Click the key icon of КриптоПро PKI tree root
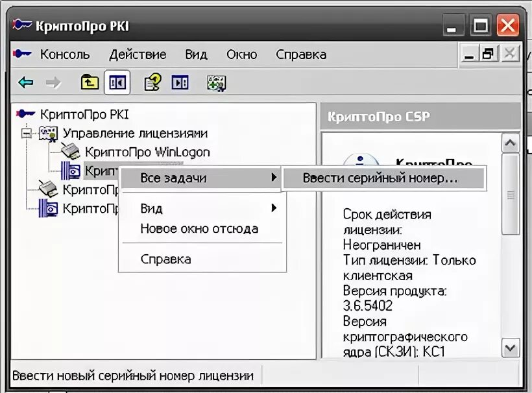Viewport: 532px width, 393px height. pos(26,114)
